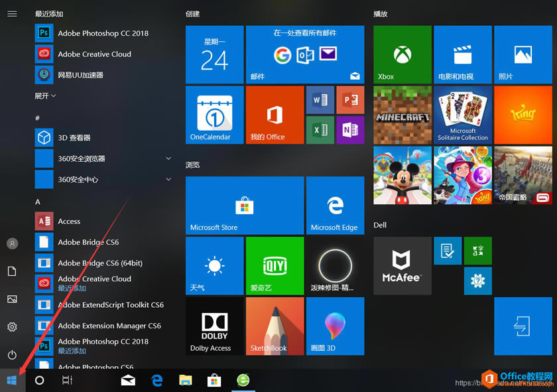This screenshot has height=392, width=557.
Task: Open Adobe ExtendScript Toolkit CS6
Action: tap(103, 305)
